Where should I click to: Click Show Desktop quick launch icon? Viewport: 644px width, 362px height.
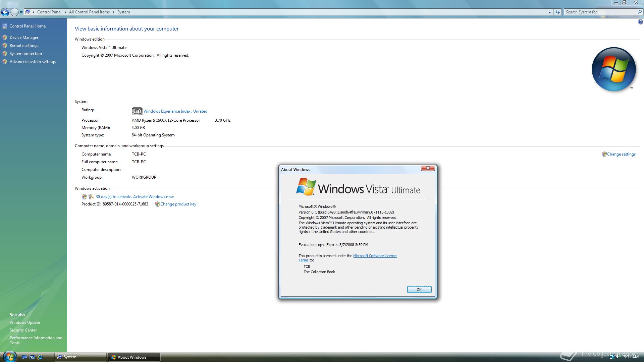24,357
